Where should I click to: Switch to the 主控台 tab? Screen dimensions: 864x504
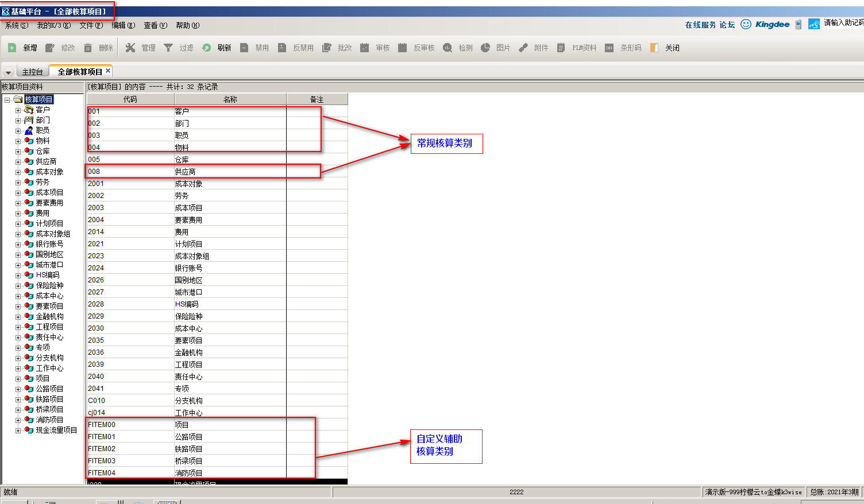[32, 72]
